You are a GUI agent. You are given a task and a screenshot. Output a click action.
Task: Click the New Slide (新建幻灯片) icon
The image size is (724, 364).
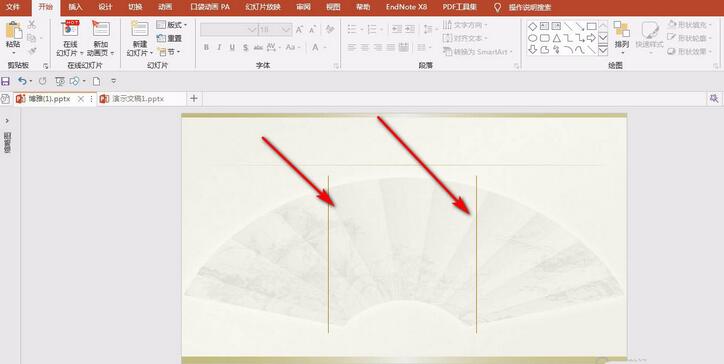(139, 28)
